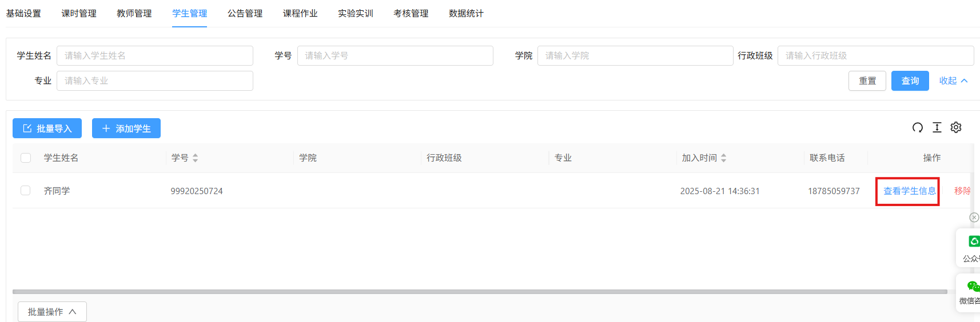This screenshot has width=980, height=322.
Task: Open column settings gear icon
Action: tap(956, 127)
